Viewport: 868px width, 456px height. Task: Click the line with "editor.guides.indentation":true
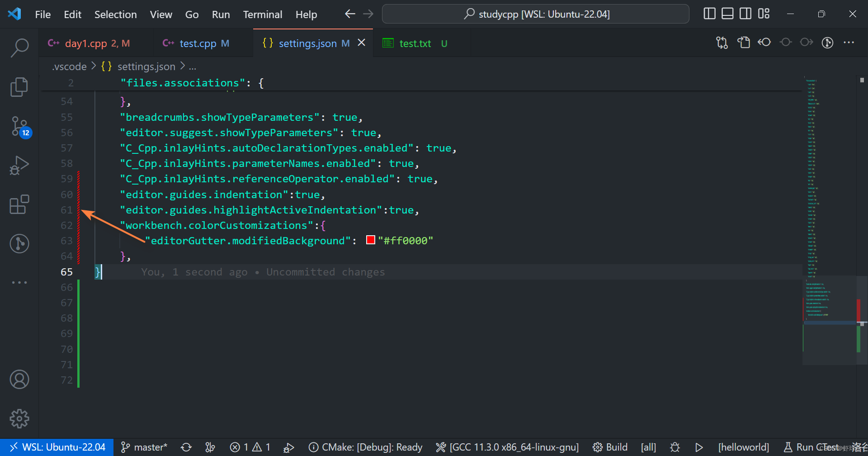click(222, 195)
